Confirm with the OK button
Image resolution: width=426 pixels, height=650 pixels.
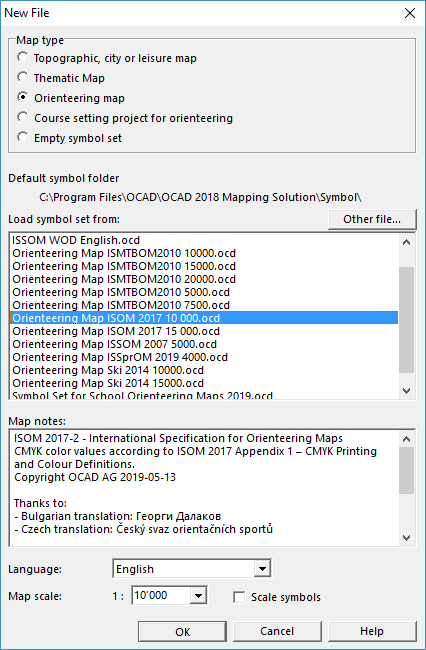182,631
